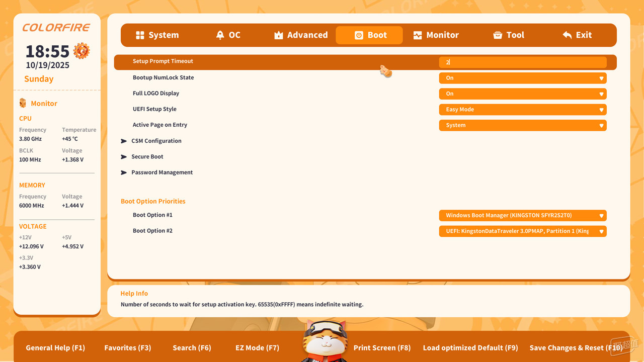Click the Exit tab back-arrow icon

[567, 35]
